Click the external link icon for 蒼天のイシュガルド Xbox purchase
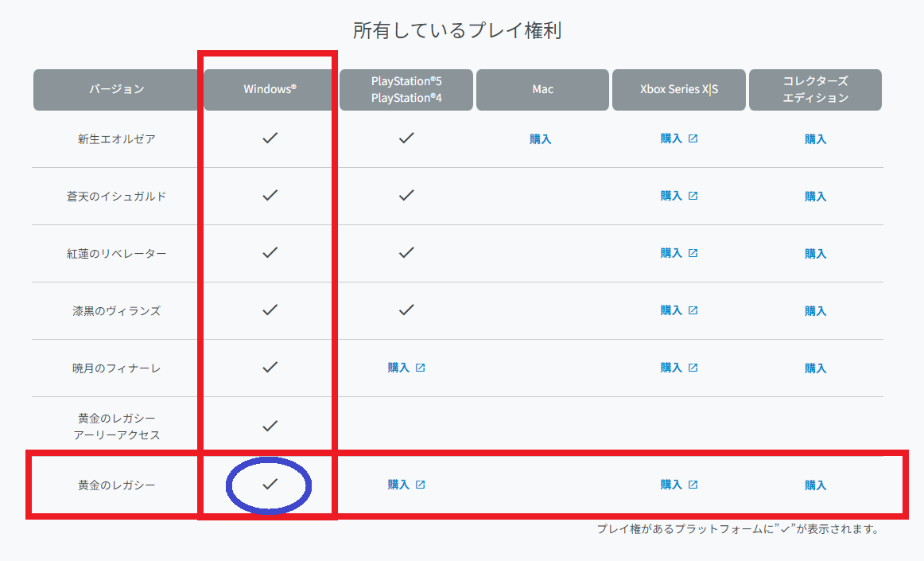The height and width of the screenshot is (561, 924). click(694, 196)
